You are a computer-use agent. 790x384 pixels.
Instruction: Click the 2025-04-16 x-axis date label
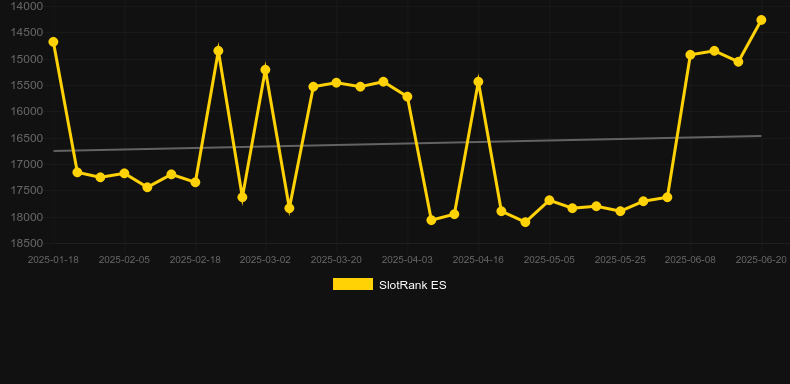tap(478, 260)
